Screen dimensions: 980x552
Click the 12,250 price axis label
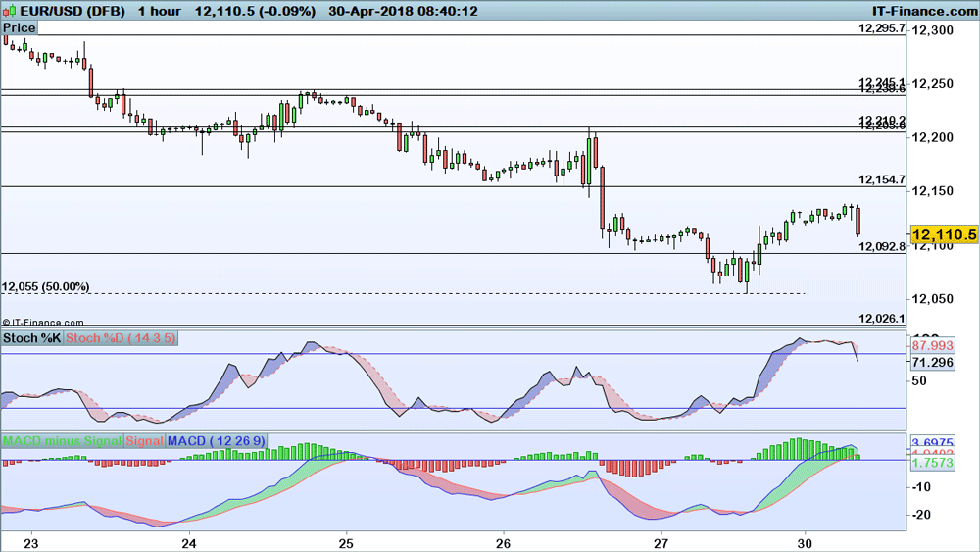[933, 83]
